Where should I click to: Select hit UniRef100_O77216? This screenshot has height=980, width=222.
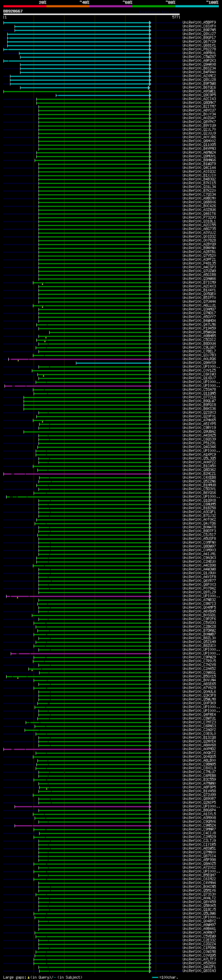pyautogui.click(x=199, y=397)
